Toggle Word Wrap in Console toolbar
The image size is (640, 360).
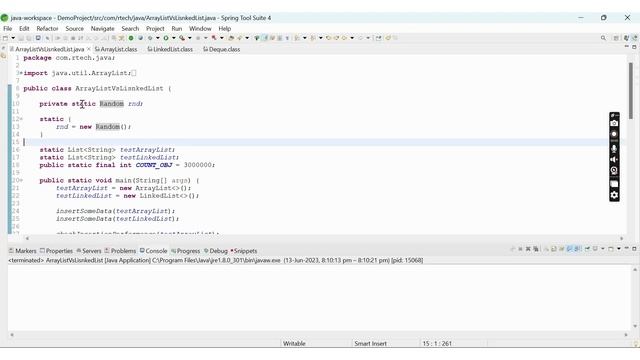562,249
